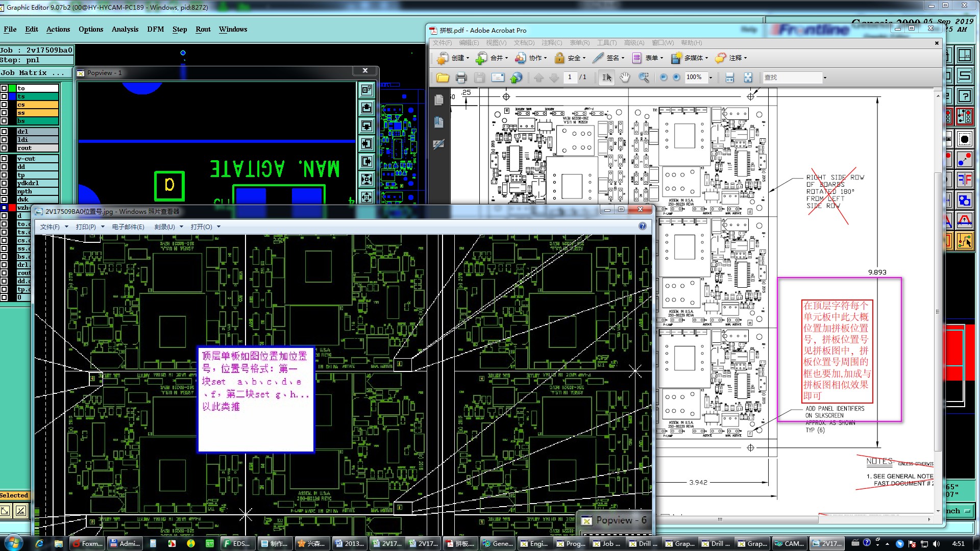The height and width of the screenshot is (551, 980).
Task: Toggle checkbox for layer 'v-cut'
Action: click(x=4, y=159)
